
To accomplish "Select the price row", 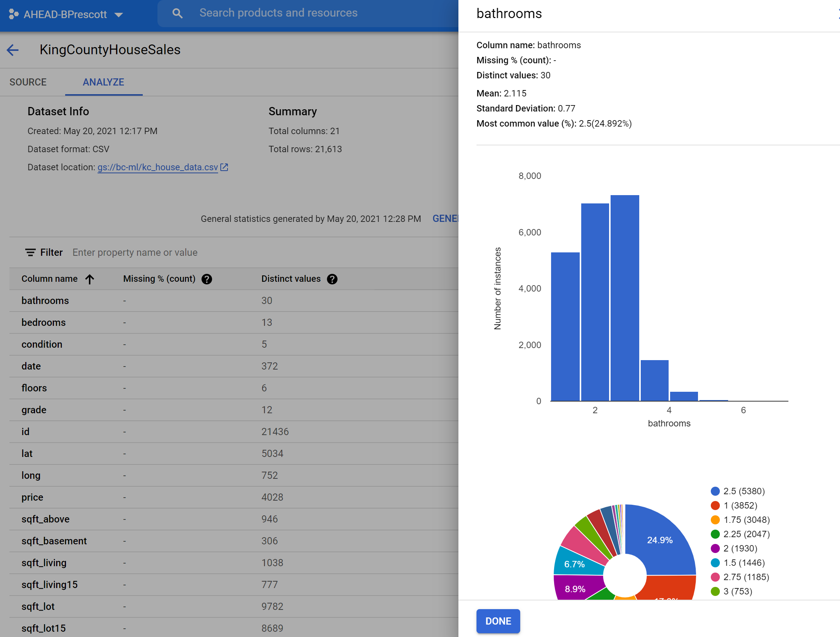I will [234, 497].
